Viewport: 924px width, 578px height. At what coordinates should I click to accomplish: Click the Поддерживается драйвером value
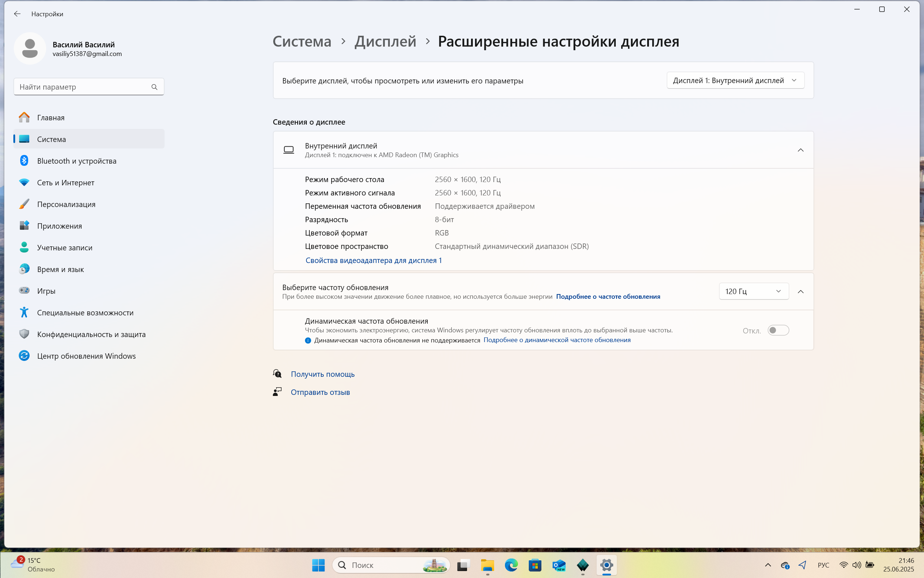484,206
